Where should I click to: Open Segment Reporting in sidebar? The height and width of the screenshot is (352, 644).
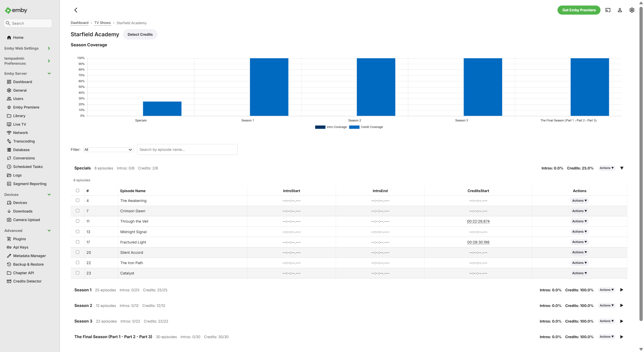(30, 184)
